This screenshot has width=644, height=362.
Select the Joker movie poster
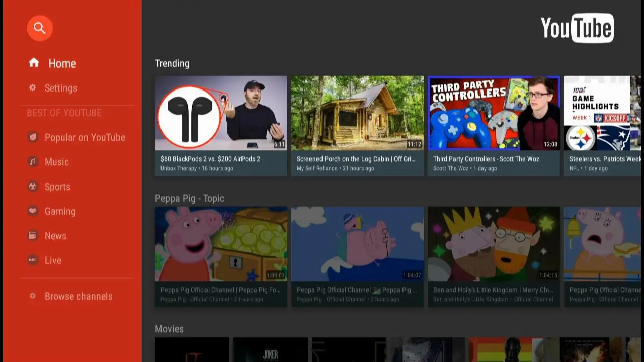(271, 350)
